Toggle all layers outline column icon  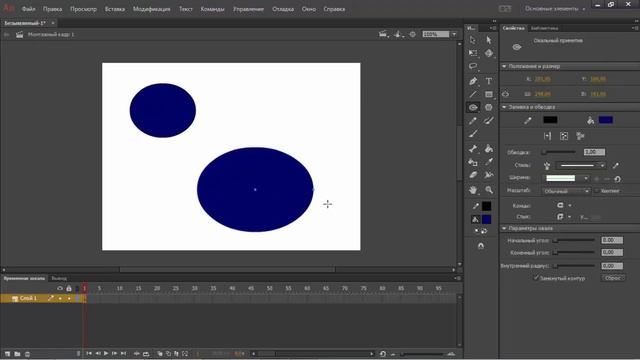77,288
